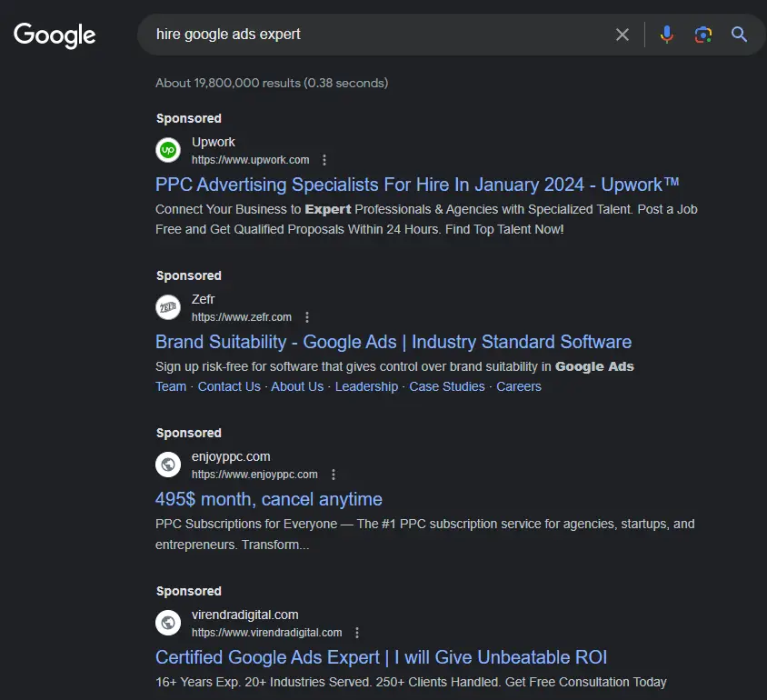The height and width of the screenshot is (700, 767).
Task: Open three-dot menu beside enjoyppc.com URL
Action: [x=334, y=475]
